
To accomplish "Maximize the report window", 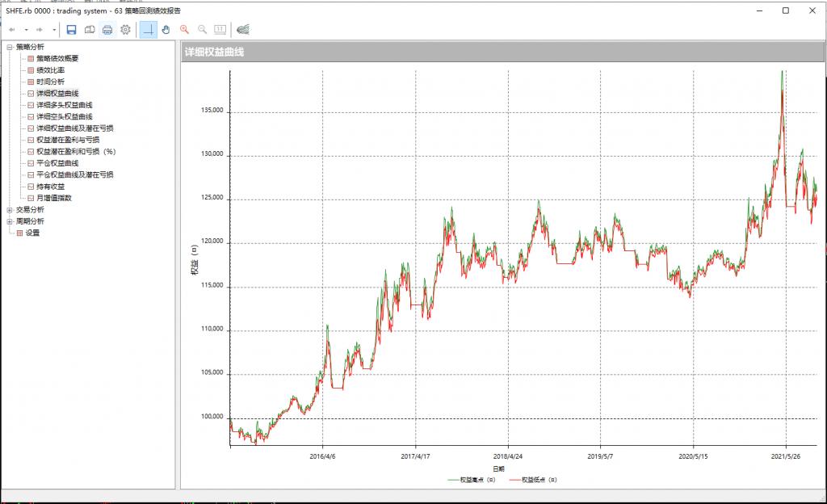I will (785, 10).
